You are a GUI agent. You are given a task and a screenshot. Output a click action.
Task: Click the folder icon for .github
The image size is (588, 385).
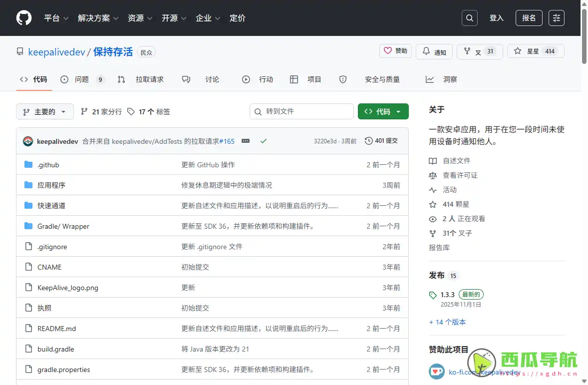[x=28, y=164]
